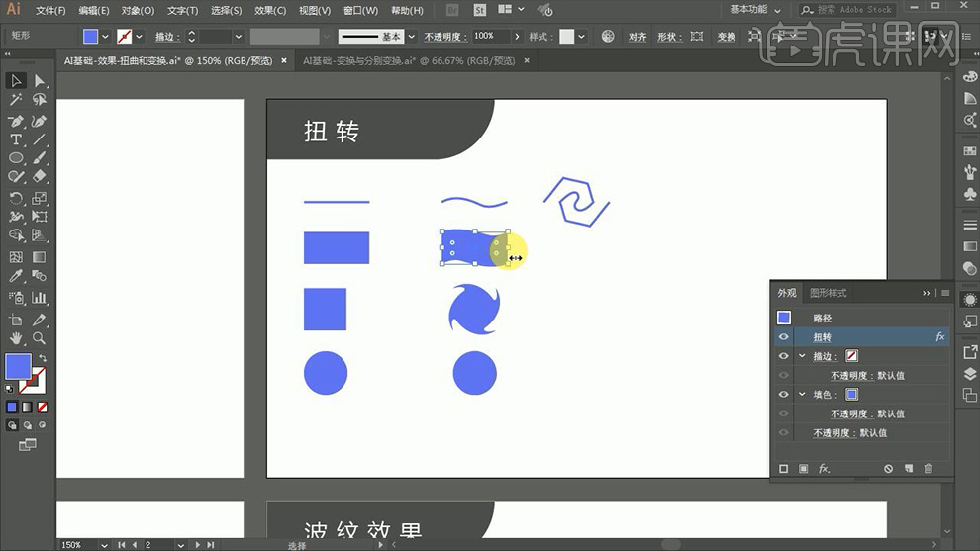Delete selected item with trash icon

click(x=928, y=468)
